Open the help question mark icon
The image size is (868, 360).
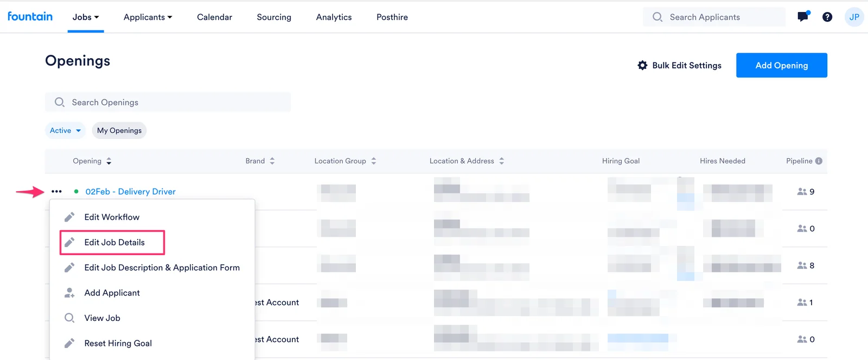pyautogui.click(x=827, y=17)
